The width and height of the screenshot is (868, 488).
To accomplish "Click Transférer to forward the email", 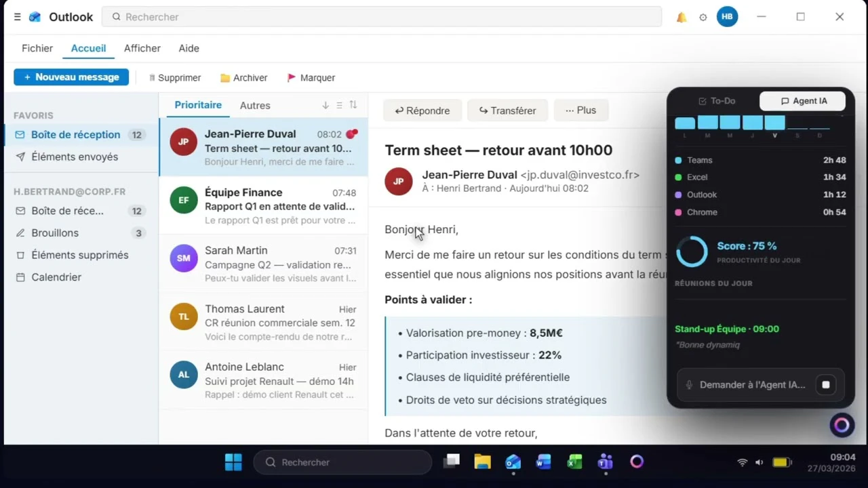I will pos(508,110).
